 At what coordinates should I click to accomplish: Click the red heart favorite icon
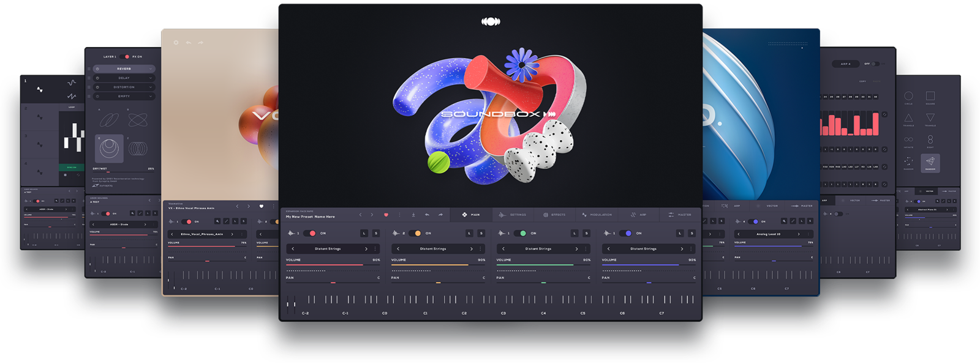(x=386, y=215)
